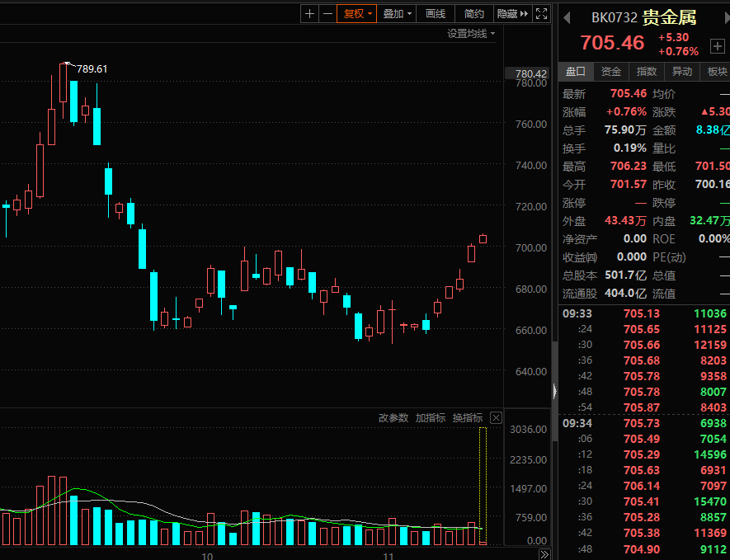
Task: Close the volume indicator panel
Action: tap(496, 418)
